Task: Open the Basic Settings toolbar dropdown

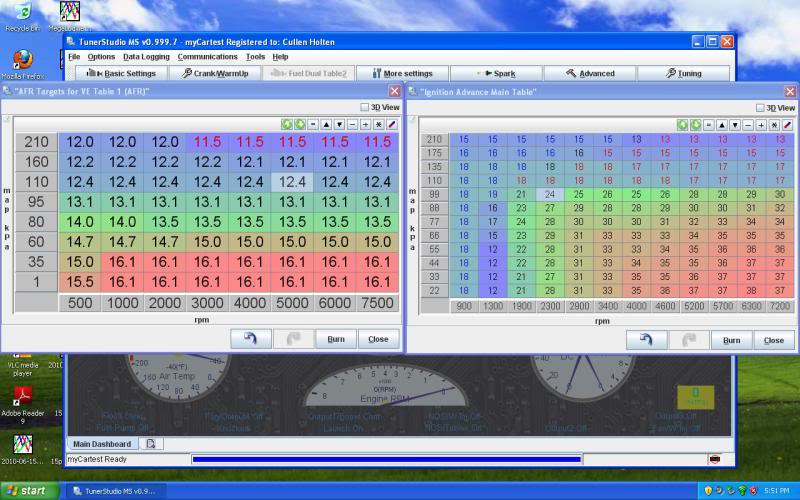Action: point(121,73)
